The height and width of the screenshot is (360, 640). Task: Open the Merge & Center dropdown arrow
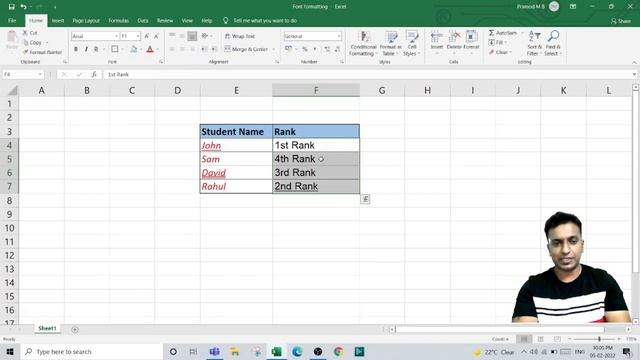(273, 49)
